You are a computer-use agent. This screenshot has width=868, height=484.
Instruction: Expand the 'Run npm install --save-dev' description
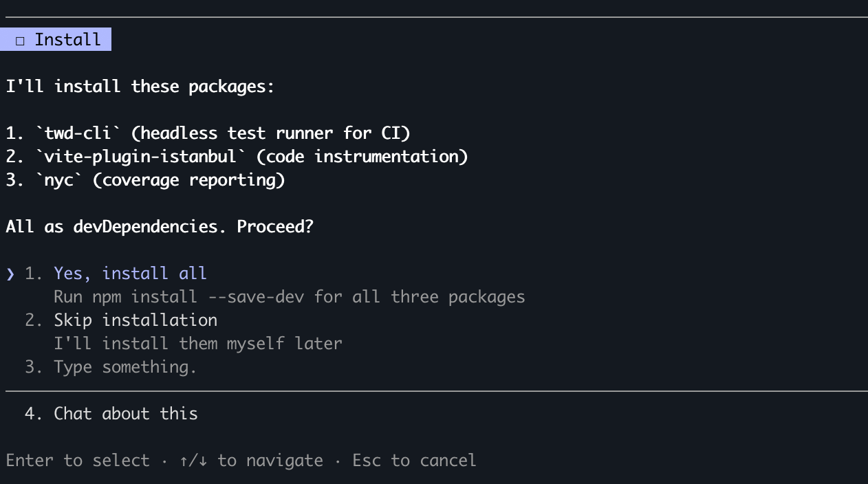[x=289, y=296]
